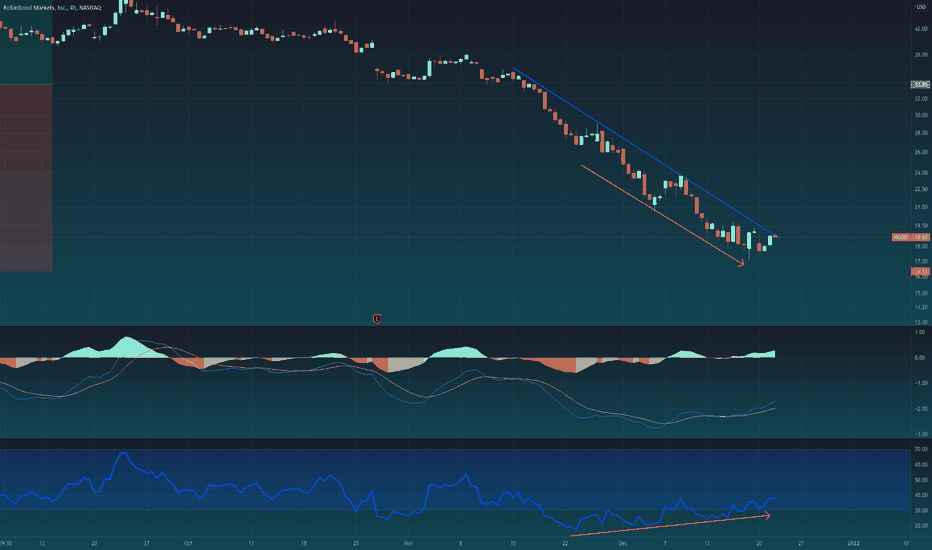Select the long position box at chart's left edge

point(26,136)
